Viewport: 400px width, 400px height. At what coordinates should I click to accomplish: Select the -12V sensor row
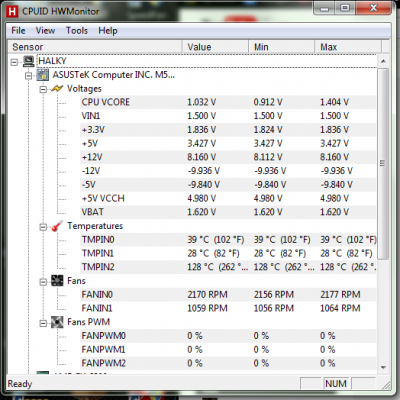point(228,171)
